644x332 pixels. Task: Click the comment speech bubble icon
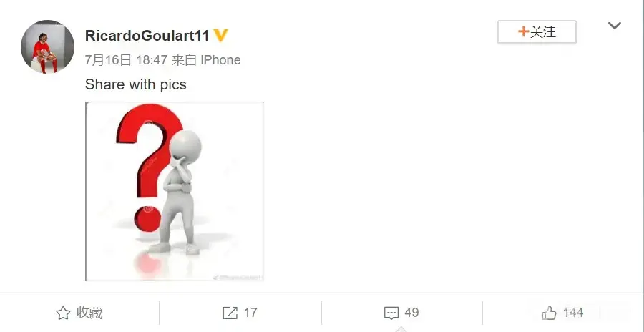[391, 313]
